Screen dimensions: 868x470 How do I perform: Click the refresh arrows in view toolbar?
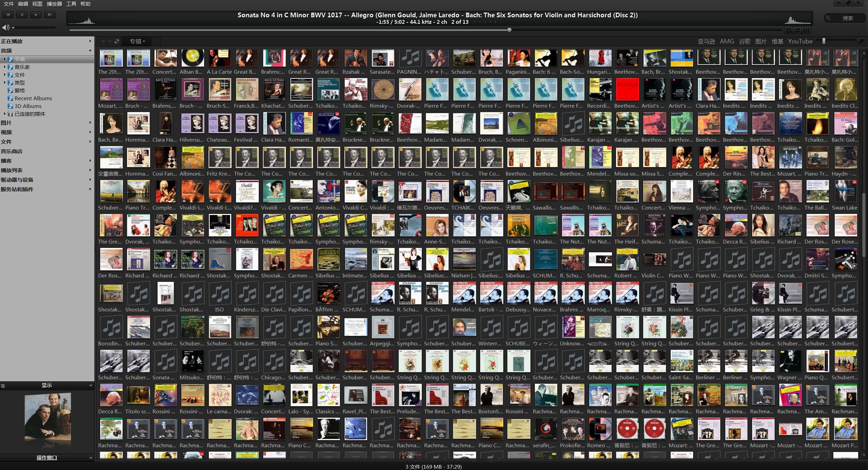point(116,41)
